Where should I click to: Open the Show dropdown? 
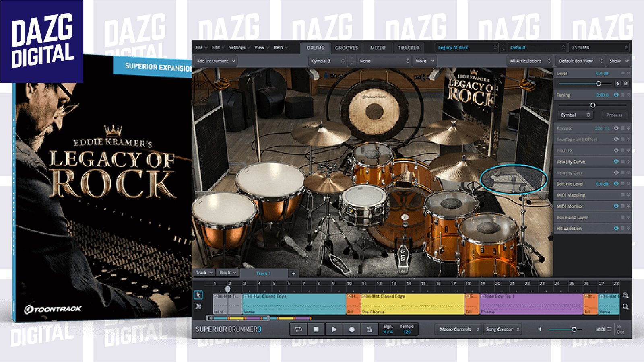(618, 61)
